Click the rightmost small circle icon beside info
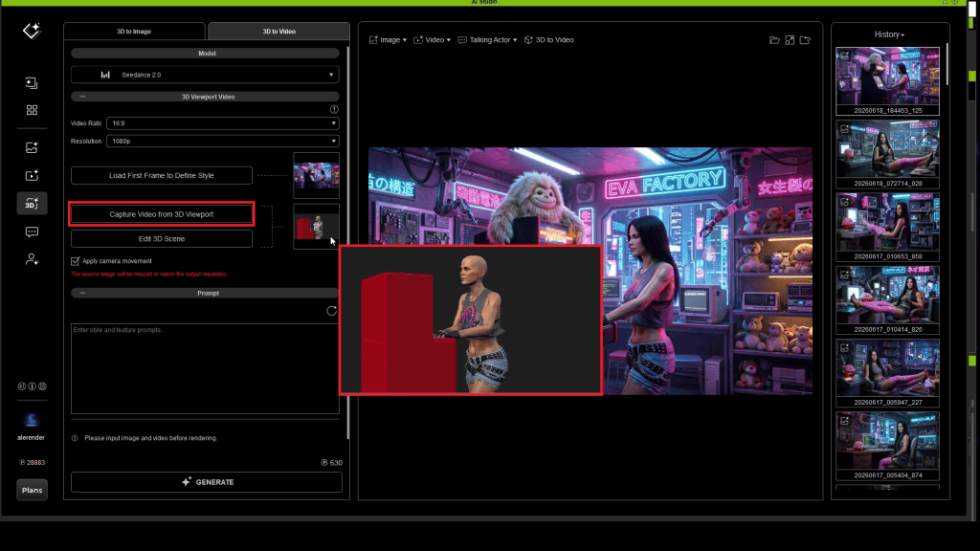The image size is (980, 551). [x=42, y=386]
